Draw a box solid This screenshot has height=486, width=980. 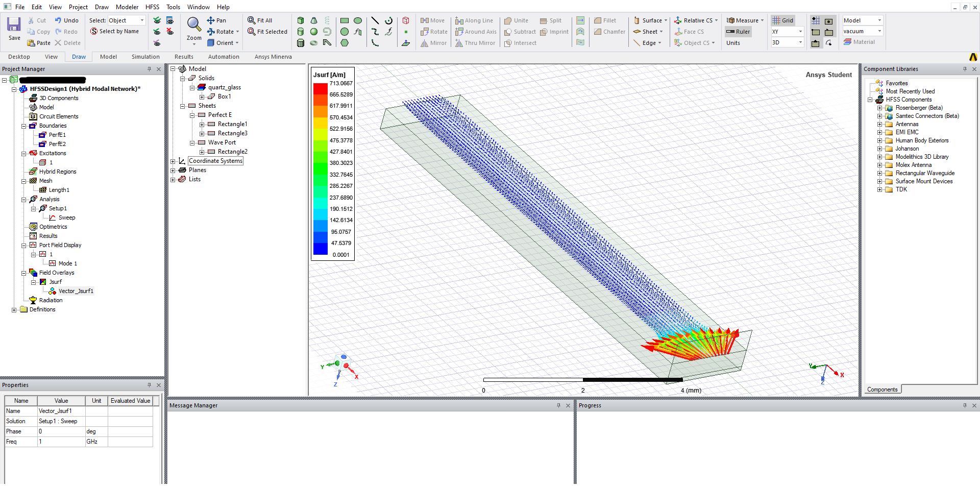301,20
